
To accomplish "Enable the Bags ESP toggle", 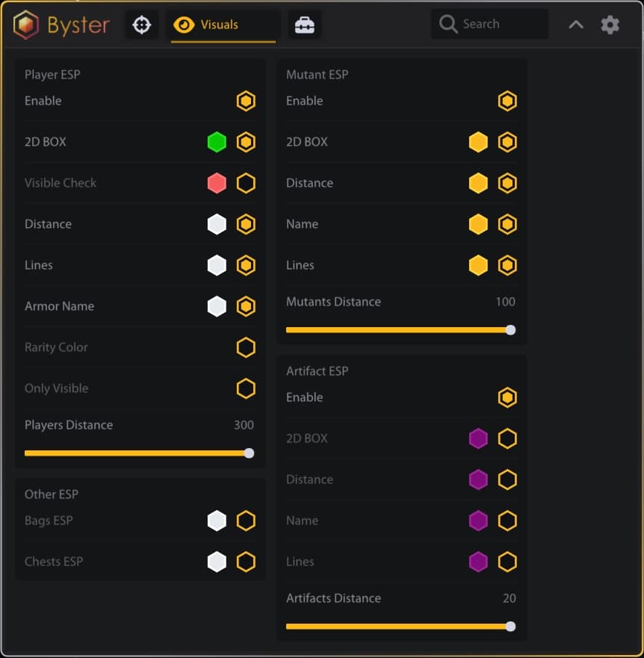I will [246, 521].
